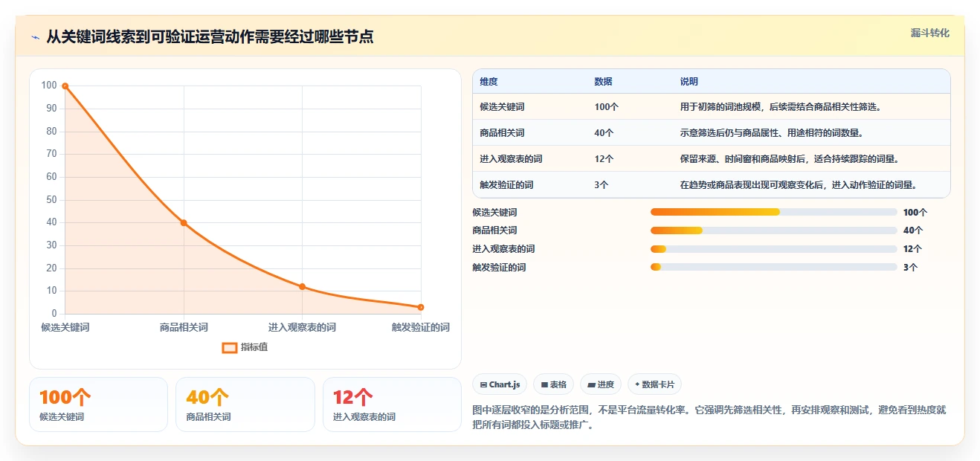Click the x-axis label 候选关键词
Image resolution: width=980 pixels, height=461 pixels.
[65, 327]
